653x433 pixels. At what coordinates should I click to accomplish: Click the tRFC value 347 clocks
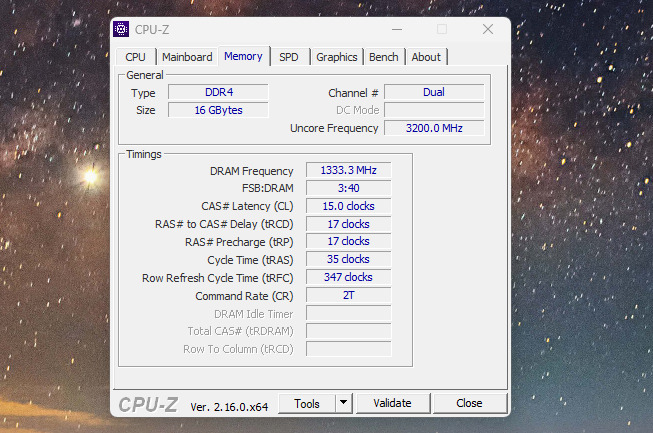pyautogui.click(x=349, y=277)
